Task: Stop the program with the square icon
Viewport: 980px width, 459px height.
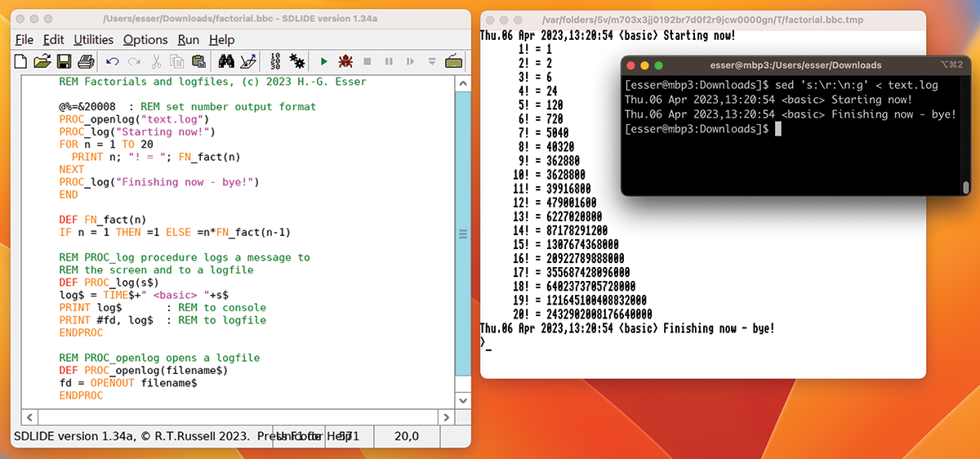Action: pos(367,61)
